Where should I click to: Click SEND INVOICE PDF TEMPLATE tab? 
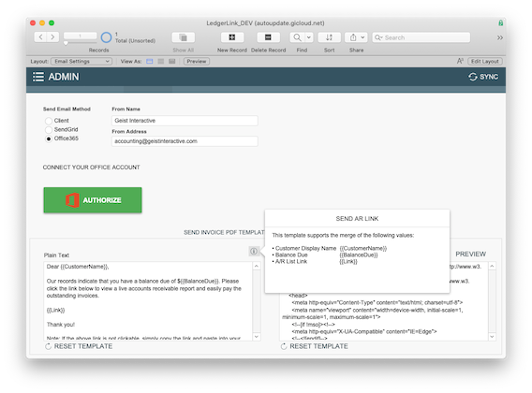click(224, 232)
